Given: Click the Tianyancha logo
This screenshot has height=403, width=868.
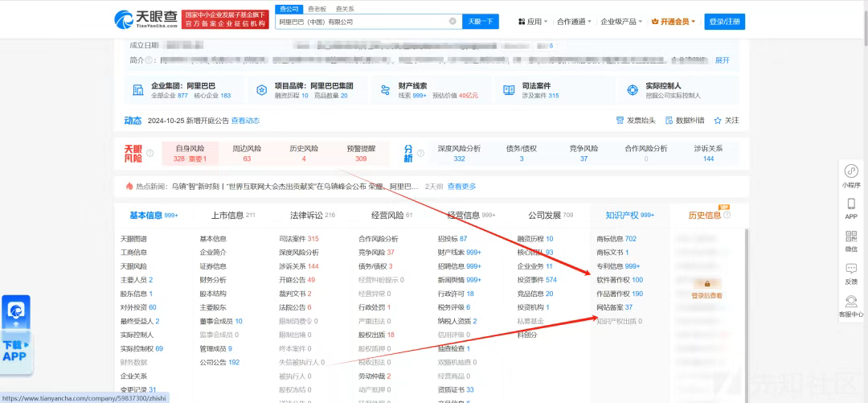Looking at the screenshot, I should [145, 19].
